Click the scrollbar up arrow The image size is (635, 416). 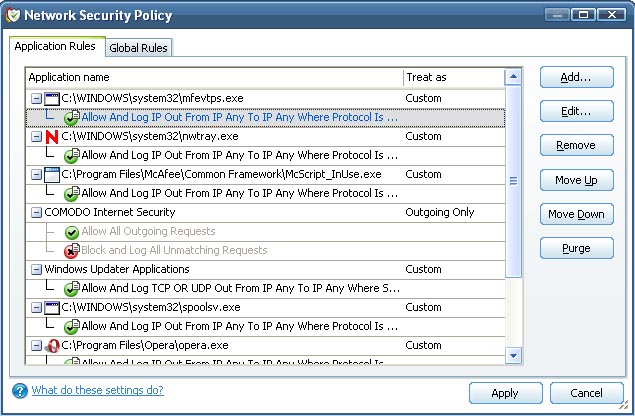(514, 77)
